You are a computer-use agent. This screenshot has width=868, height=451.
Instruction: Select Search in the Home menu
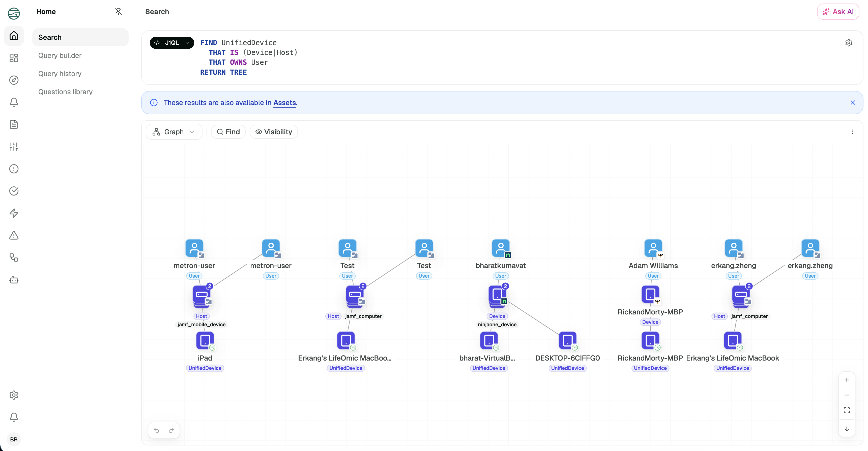(80, 37)
